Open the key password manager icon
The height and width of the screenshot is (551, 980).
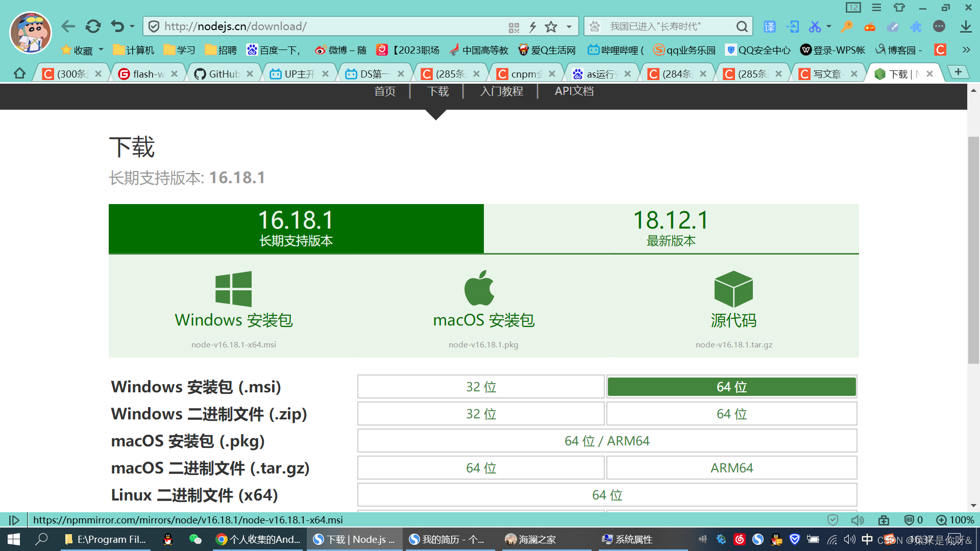(x=847, y=27)
